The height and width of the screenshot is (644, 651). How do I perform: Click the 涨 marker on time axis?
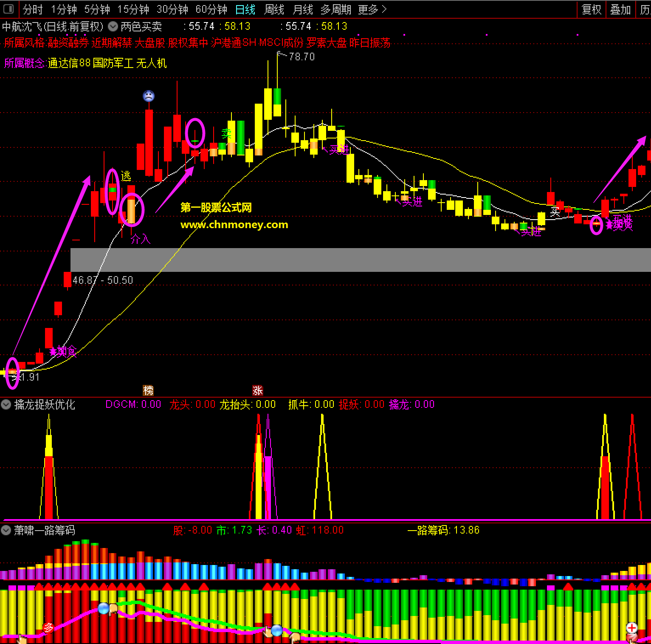pos(257,390)
